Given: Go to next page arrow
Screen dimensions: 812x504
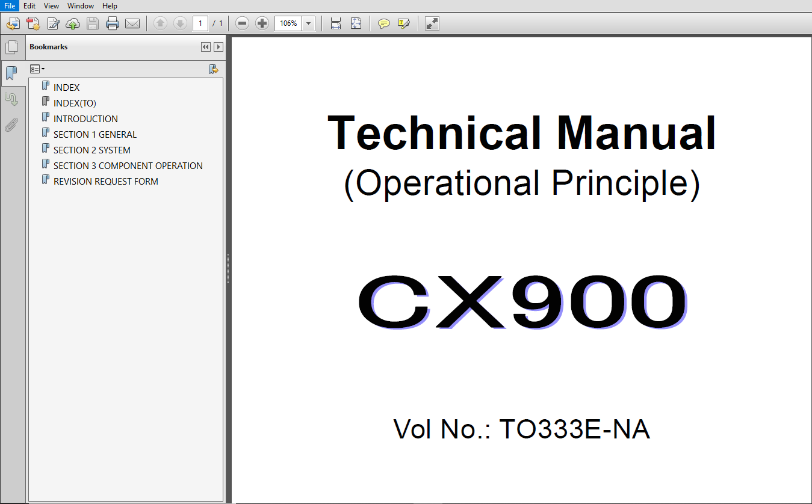Looking at the screenshot, I should click(180, 23).
